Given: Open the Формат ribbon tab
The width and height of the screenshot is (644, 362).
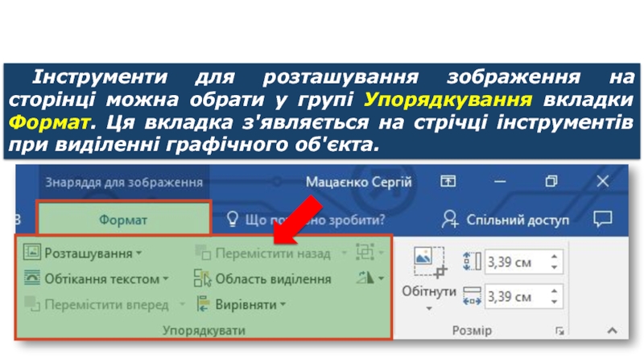Looking at the screenshot, I should [x=123, y=220].
